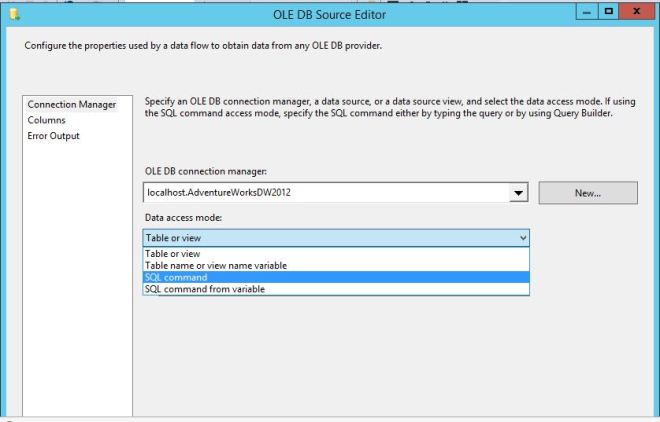Select Table name or view name variable
The image size is (660, 422).
click(x=216, y=265)
